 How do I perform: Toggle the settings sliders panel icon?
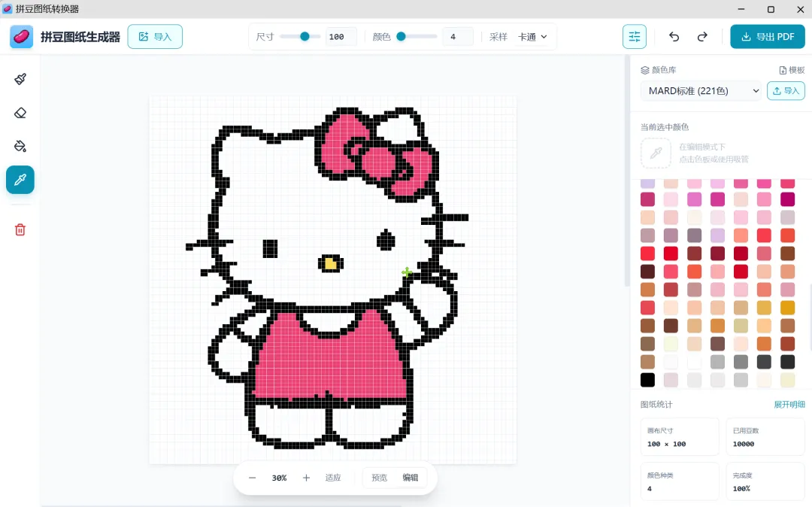click(635, 37)
